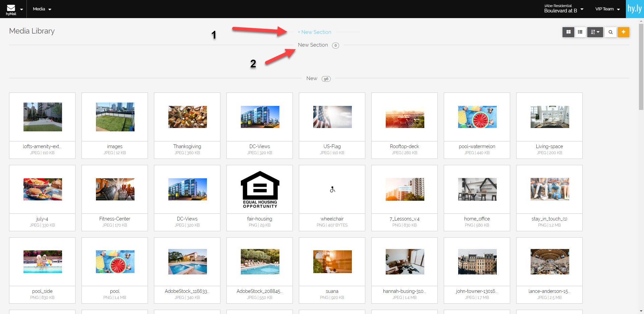Screen dimensions: 644x314
Task: Select the Rooftop-deck image
Action: [405, 117]
